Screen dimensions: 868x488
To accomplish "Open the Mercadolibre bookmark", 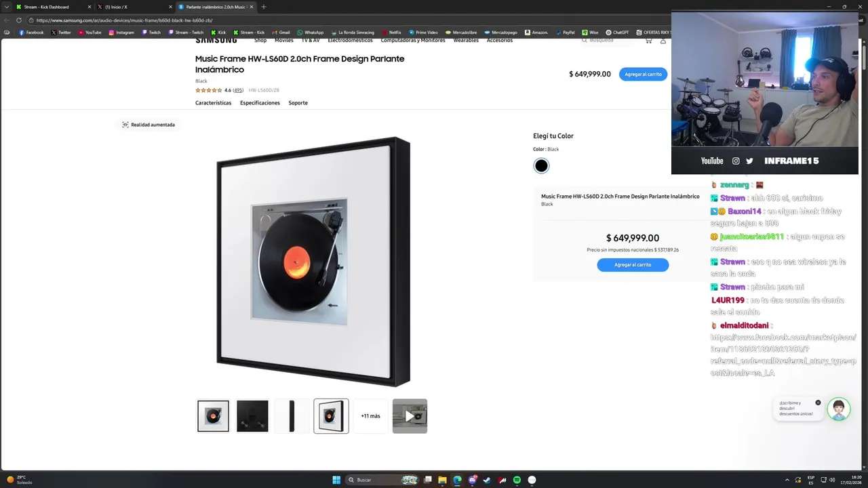I will pos(461,33).
